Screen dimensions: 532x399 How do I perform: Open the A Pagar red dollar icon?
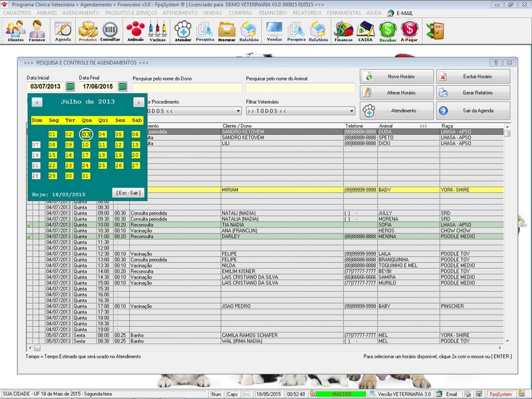[x=410, y=30]
